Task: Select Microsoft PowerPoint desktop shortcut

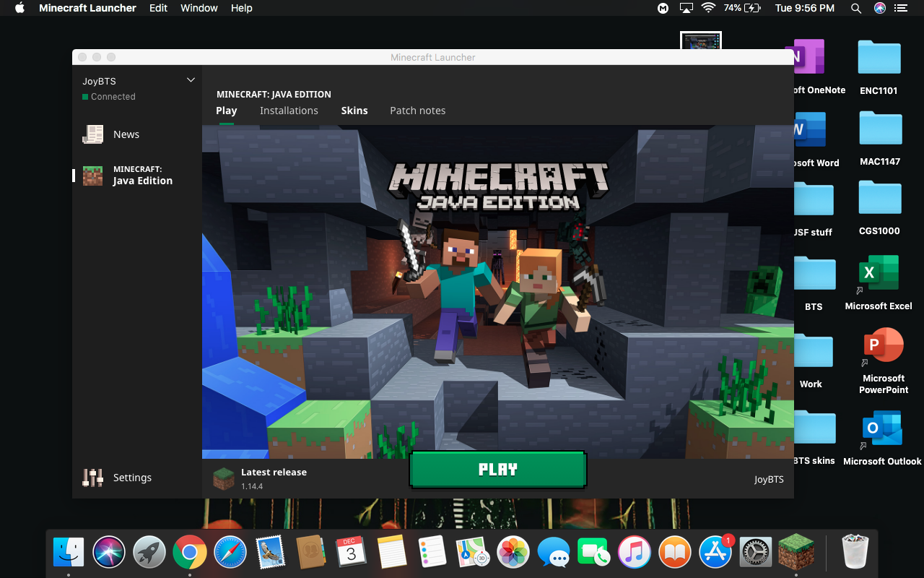Action: [x=883, y=347]
